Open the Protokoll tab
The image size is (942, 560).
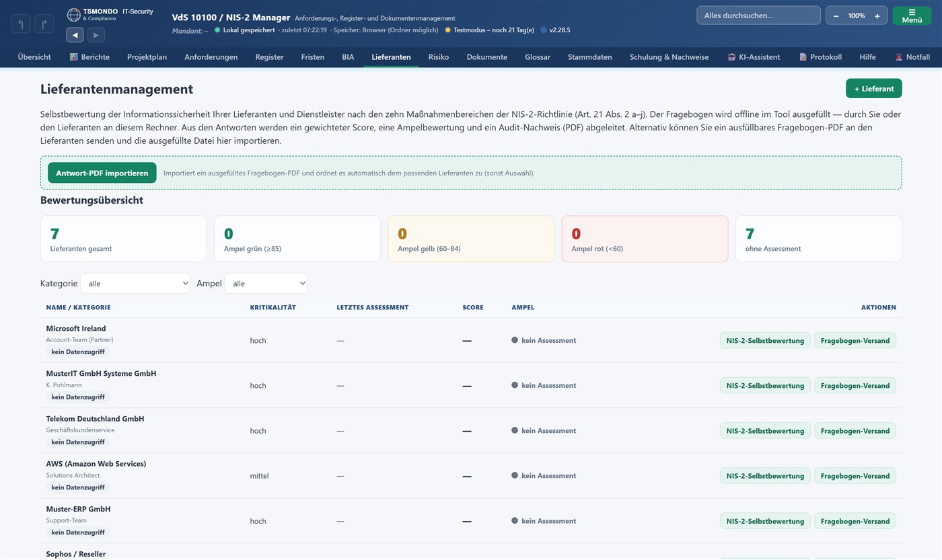point(820,57)
